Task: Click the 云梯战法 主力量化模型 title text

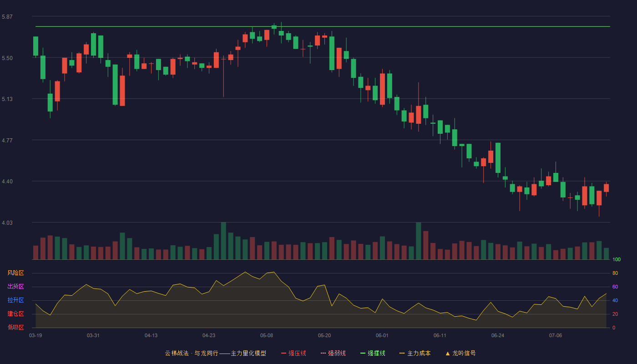Action: (215, 353)
